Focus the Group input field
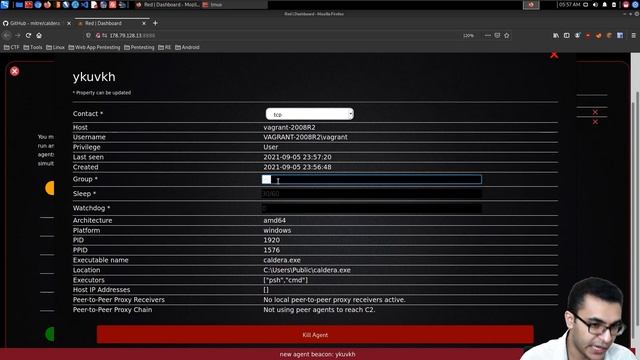The image size is (640, 360). click(371, 179)
